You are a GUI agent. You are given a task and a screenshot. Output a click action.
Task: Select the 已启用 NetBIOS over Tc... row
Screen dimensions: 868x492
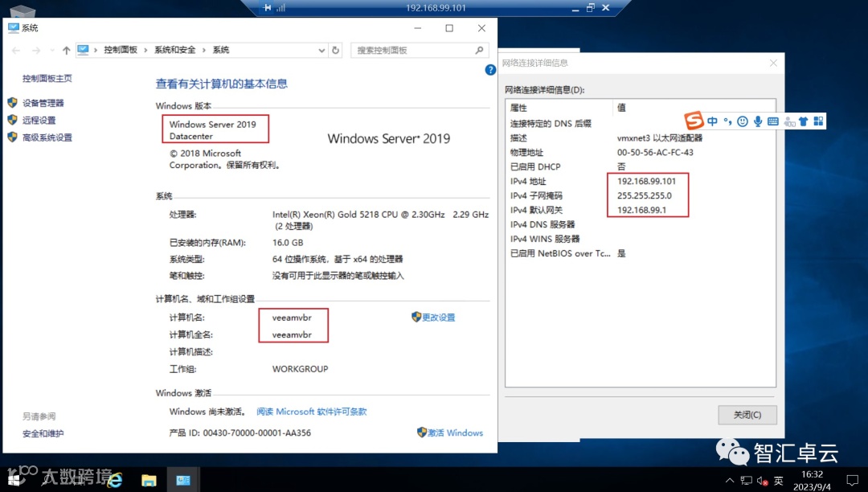click(641, 253)
